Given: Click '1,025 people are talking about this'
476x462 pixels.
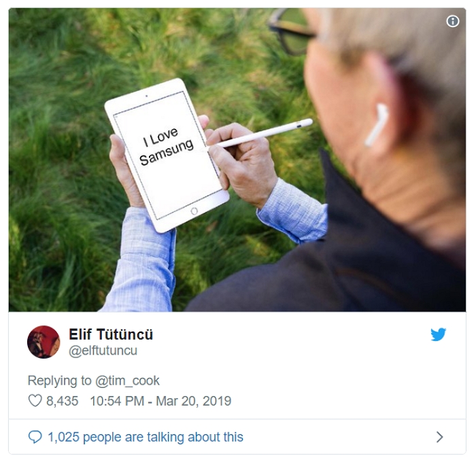Looking at the screenshot, I should tap(146, 437).
